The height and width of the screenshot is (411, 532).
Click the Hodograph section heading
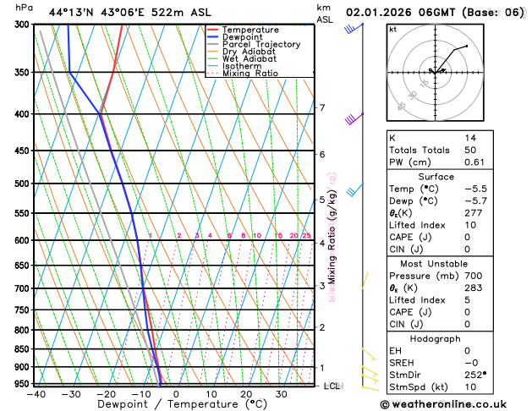tap(435, 338)
